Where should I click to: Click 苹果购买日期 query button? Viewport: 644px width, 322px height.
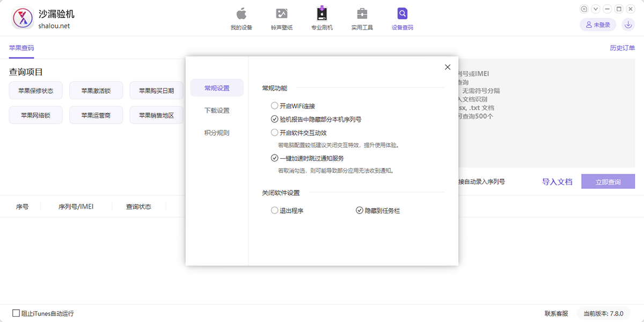(156, 91)
